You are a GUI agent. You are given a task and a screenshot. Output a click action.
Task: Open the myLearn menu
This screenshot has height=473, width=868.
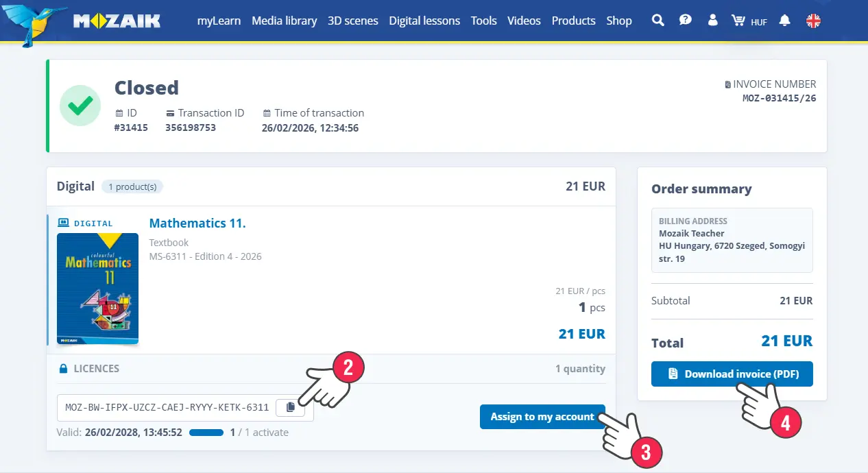pyautogui.click(x=219, y=21)
